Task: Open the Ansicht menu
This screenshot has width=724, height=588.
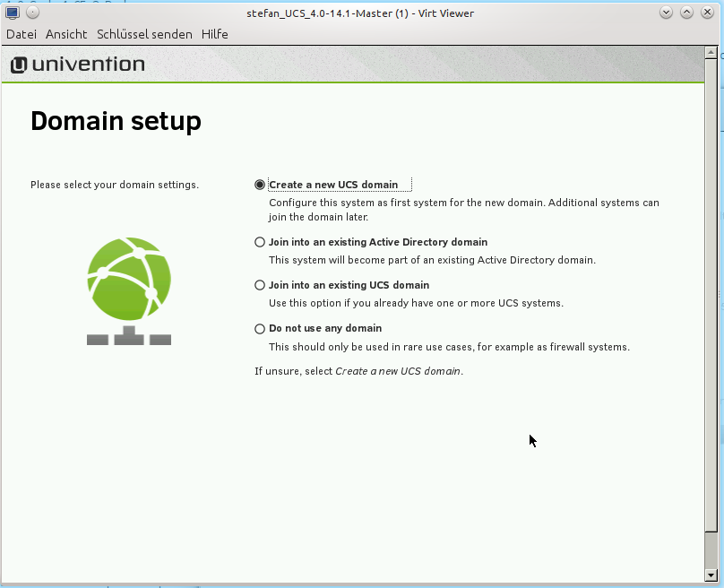Action: pyautogui.click(x=66, y=34)
